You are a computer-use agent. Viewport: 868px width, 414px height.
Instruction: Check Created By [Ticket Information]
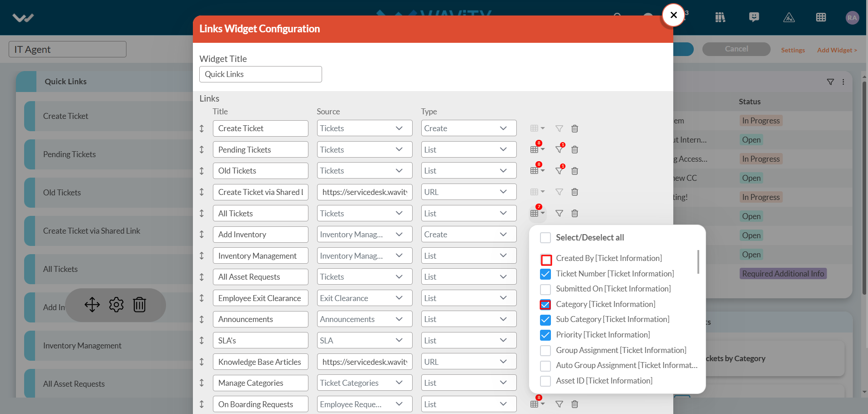pyautogui.click(x=546, y=260)
